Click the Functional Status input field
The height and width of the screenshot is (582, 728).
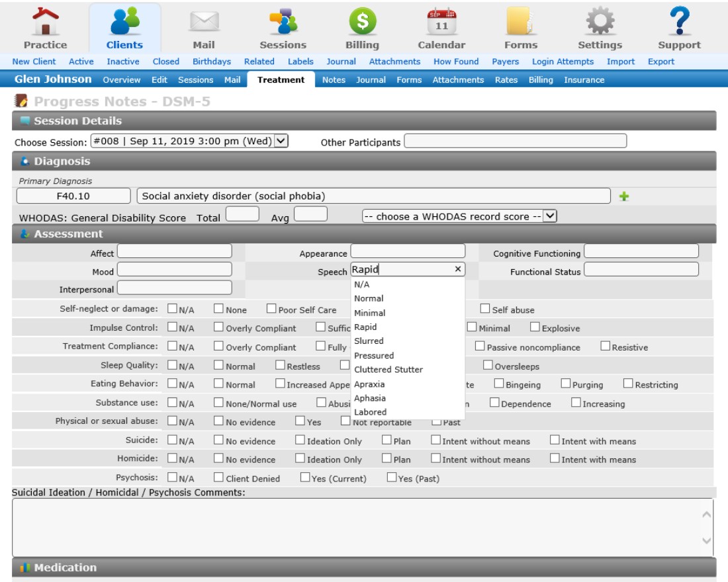coord(641,269)
